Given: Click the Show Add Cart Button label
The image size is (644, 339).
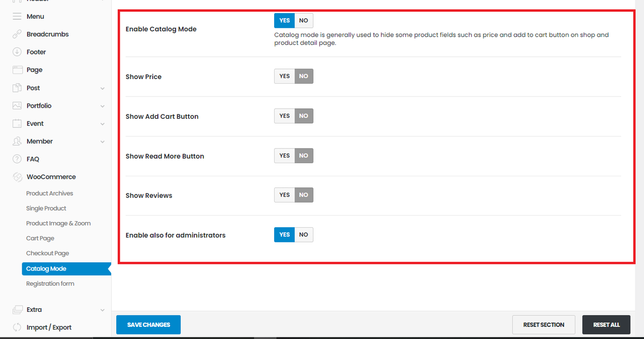Looking at the screenshot, I should tap(162, 116).
